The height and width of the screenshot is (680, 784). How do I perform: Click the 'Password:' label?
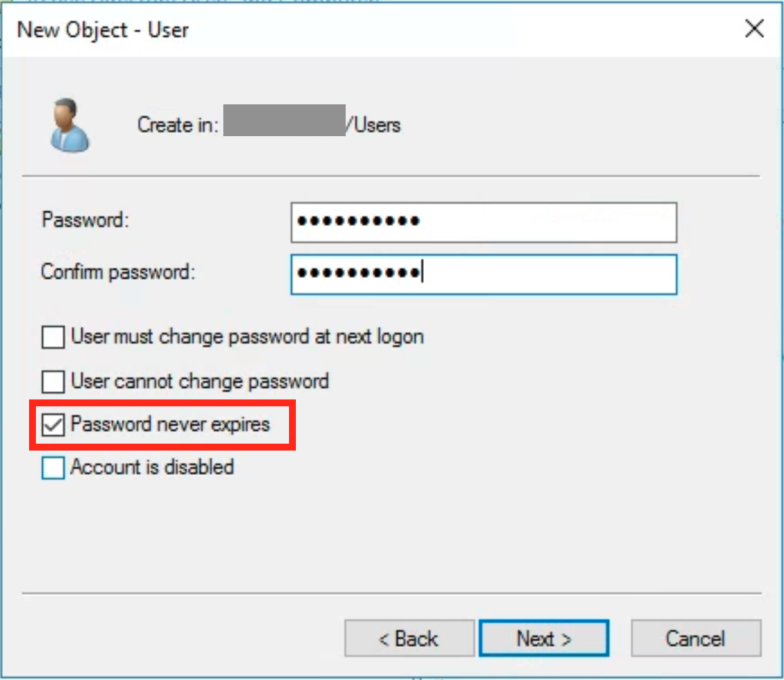[x=76, y=218]
